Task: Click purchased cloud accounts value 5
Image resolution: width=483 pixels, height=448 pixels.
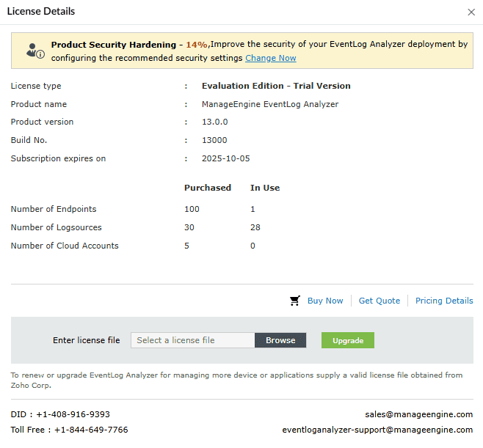Action: coord(186,246)
